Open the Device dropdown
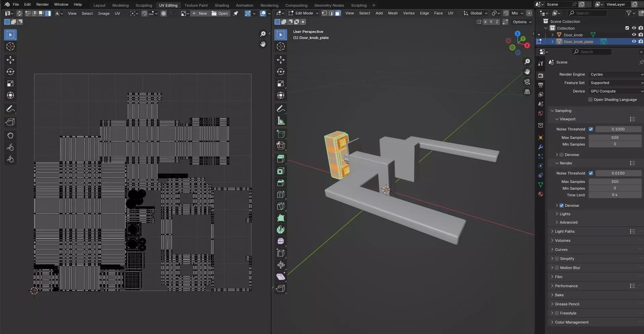The height and width of the screenshot is (334, 644). (x=616, y=91)
